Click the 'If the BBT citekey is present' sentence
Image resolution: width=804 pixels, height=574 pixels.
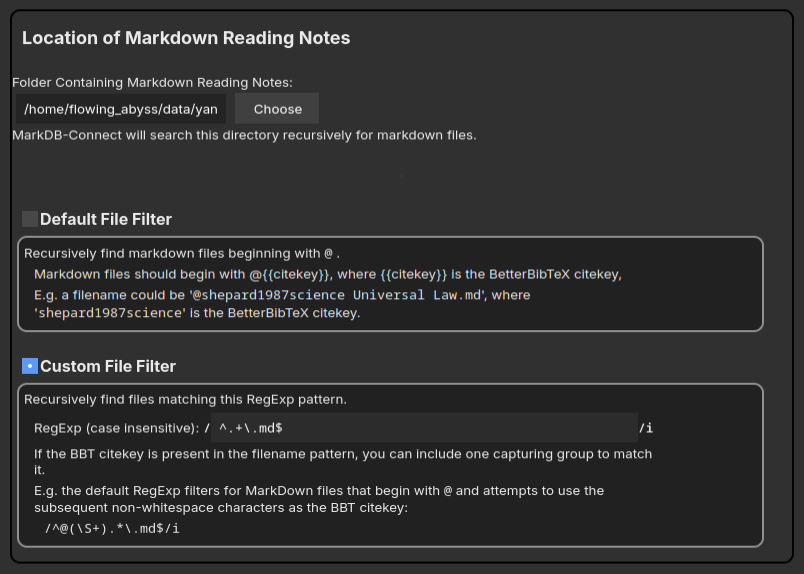343,462
